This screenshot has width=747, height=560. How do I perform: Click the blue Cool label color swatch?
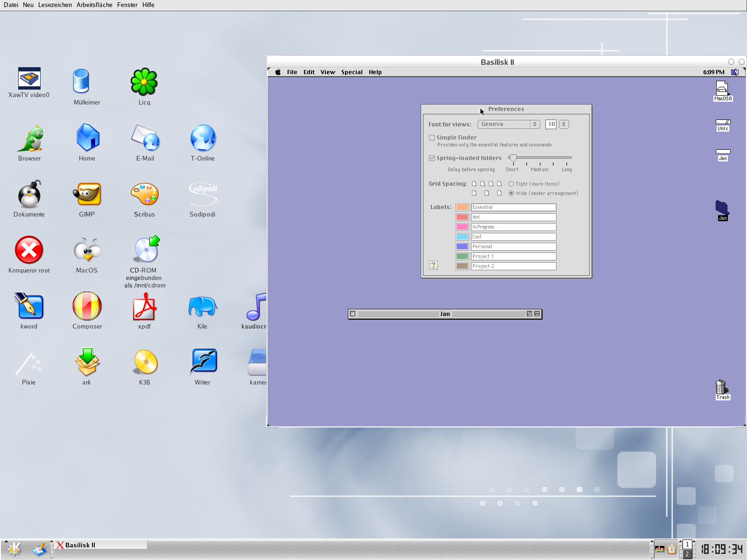(462, 237)
